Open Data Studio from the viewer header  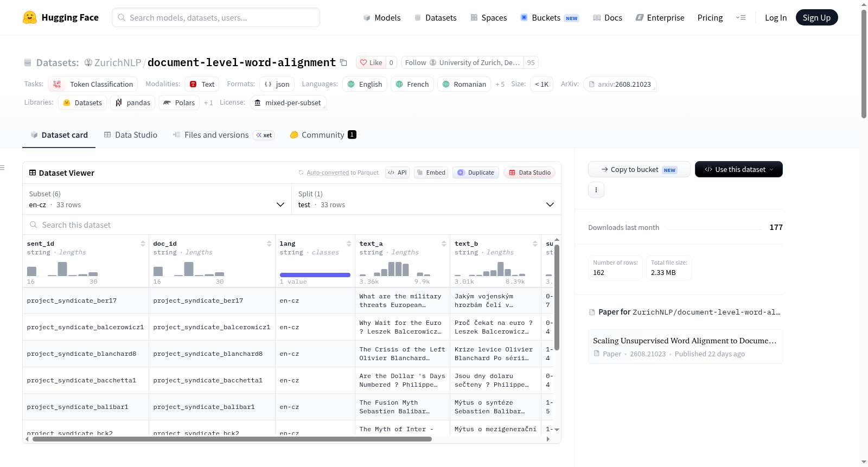[529, 172]
